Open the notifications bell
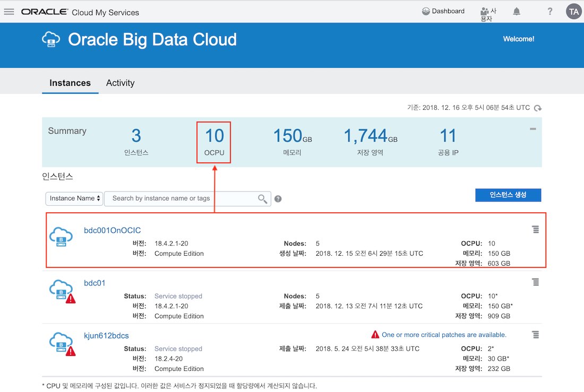This screenshot has height=392, width=584. click(x=516, y=11)
